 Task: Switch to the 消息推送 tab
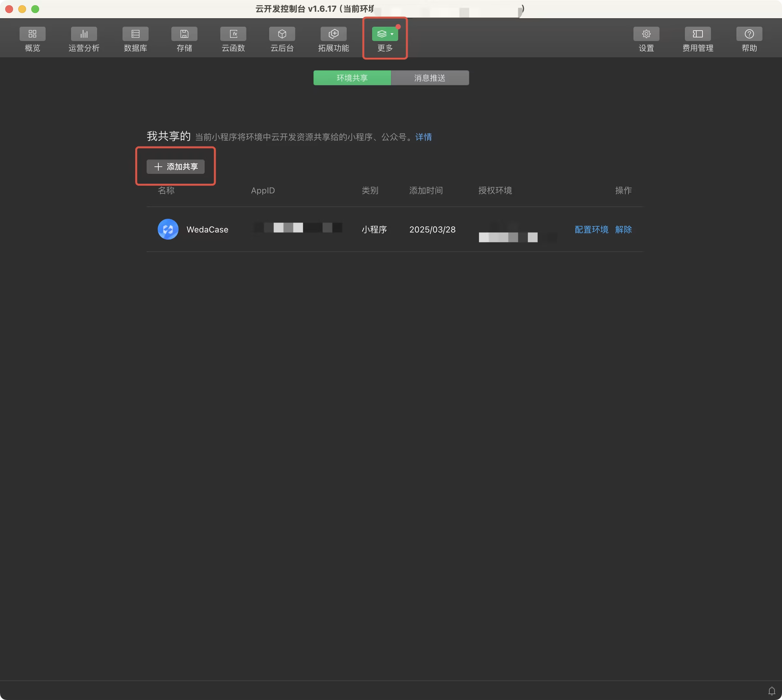[430, 78]
